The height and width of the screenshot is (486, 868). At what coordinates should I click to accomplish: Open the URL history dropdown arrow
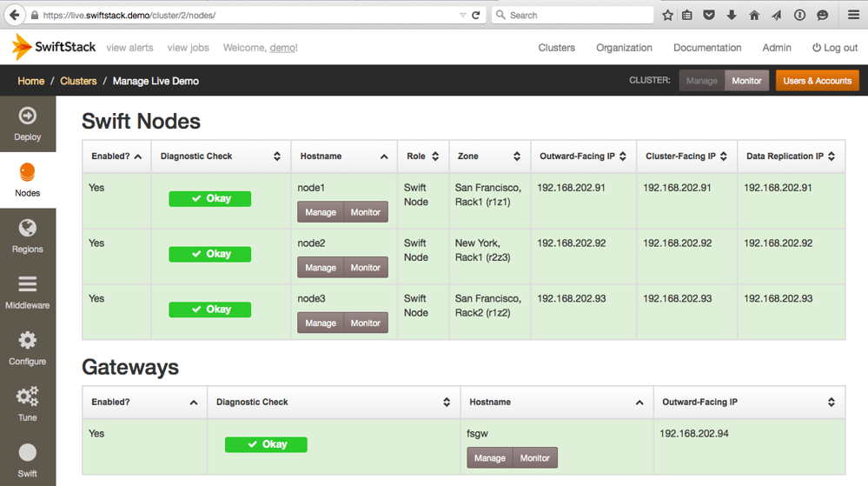click(463, 15)
